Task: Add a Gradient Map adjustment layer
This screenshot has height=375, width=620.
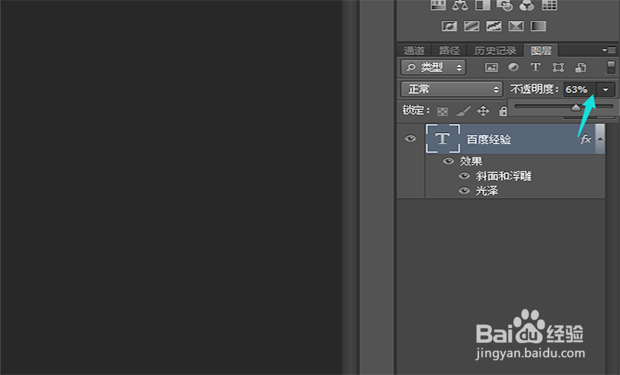Action: (538, 26)
